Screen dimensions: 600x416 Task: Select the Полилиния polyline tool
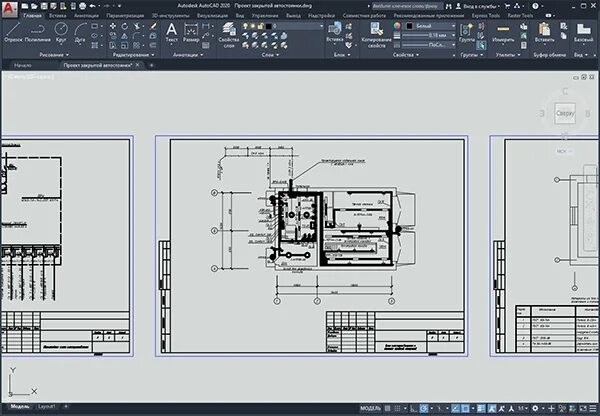pos(38,32)
